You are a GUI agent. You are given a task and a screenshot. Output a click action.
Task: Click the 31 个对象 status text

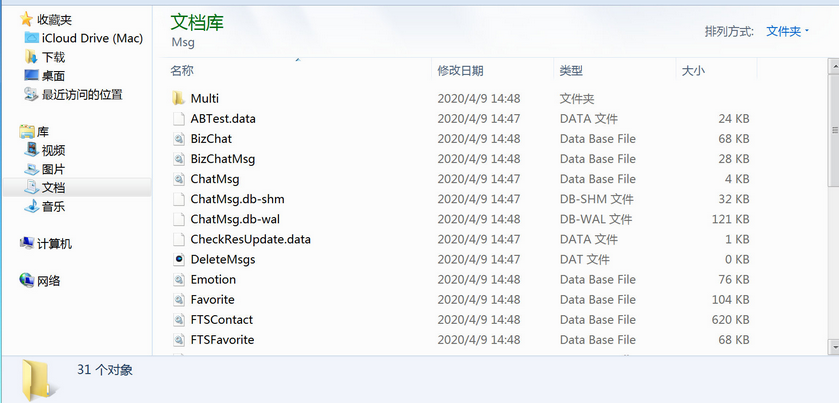click(x=104, y=370)
